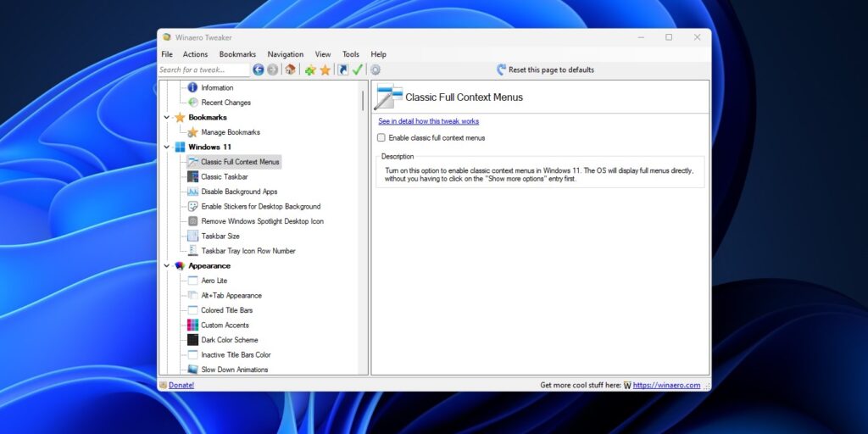Open the View menu
This screenshot has height=434, width=868.
coord(323,54)
